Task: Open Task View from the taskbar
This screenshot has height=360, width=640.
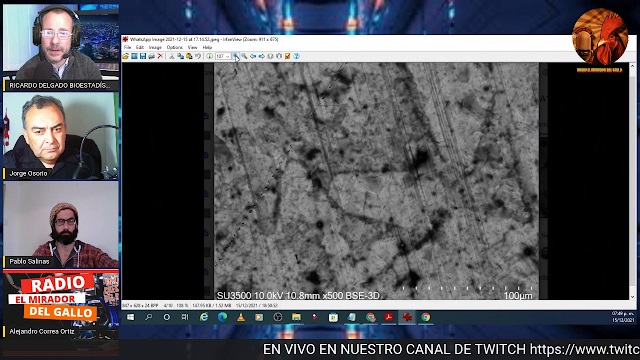Action: coord(185,317)
